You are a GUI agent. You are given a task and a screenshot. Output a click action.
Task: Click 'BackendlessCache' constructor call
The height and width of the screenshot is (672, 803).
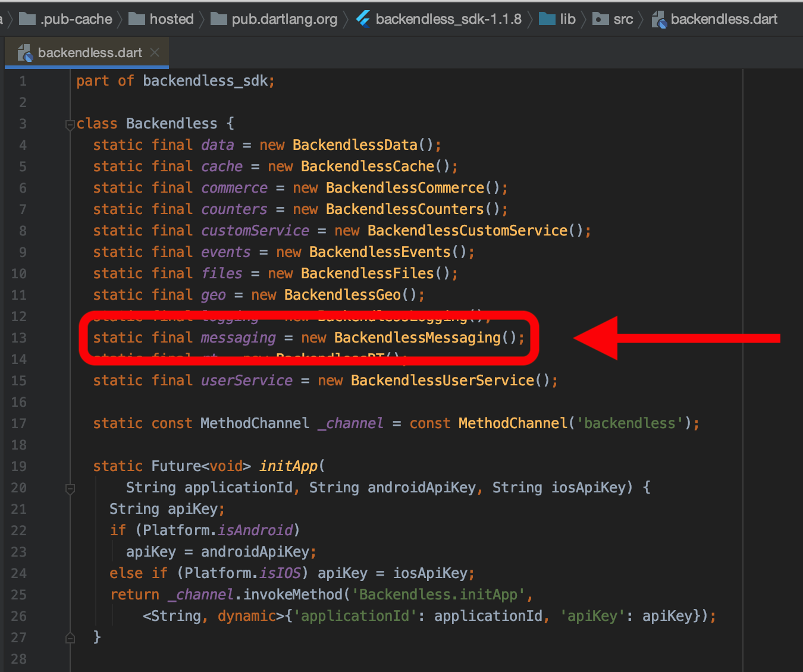(368, 167)
